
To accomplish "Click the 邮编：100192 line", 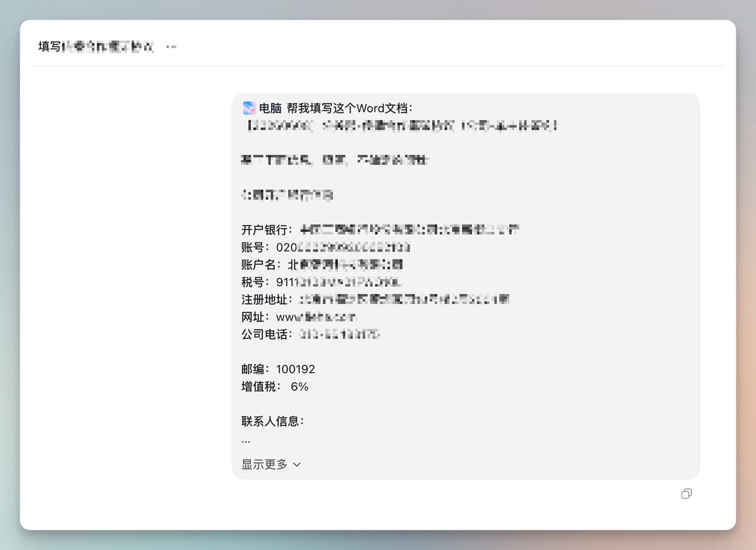I will pyautogui.click(x=278, y=369).
